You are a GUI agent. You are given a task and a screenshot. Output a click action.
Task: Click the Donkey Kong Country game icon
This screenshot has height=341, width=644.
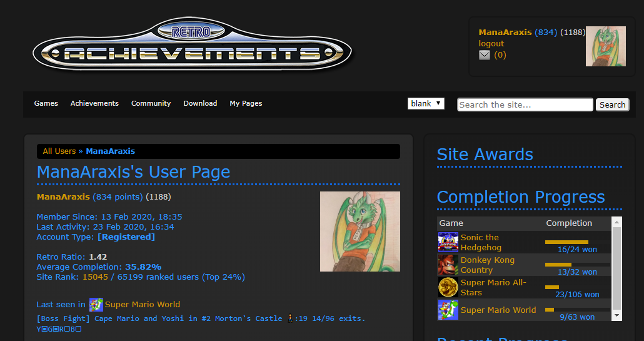[x=448, y=265]
